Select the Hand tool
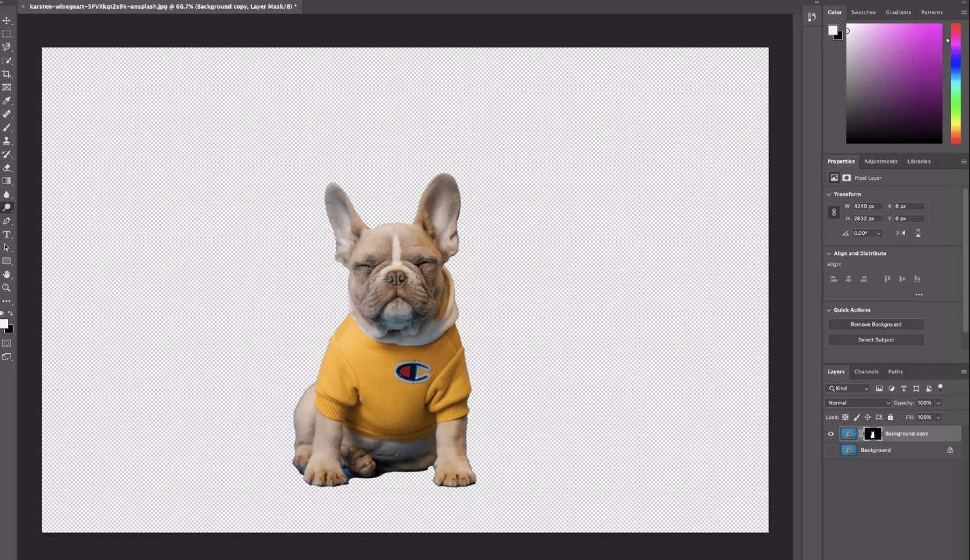The image size is (970, 560). point(7,274)
